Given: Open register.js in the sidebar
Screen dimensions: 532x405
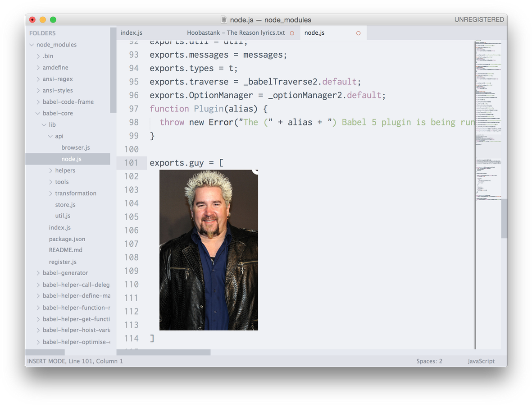Looking at the screenshot, I should pos(63,262).
